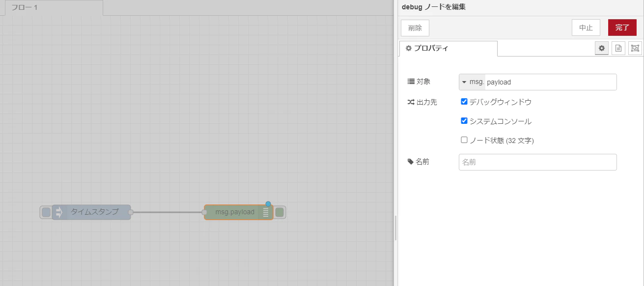Toggle the デバッグウィンドウ checkbox
The height and width of the screenshot is (286, 644).
pyautogui.click(x=464, y=102)
